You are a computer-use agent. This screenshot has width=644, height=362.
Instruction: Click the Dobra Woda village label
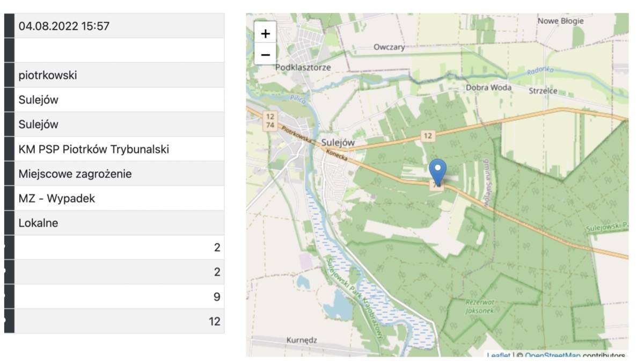click(488, 87)
